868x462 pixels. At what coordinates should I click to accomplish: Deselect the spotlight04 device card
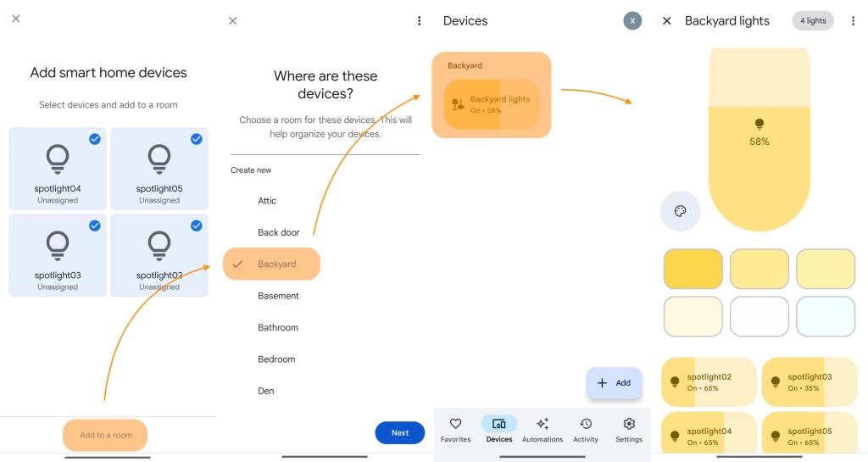click(x=58, y=169)
